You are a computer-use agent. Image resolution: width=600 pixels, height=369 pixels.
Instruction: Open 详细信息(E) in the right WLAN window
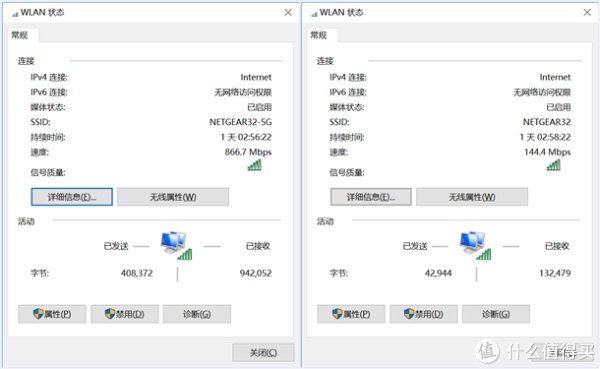pos(371,197)
